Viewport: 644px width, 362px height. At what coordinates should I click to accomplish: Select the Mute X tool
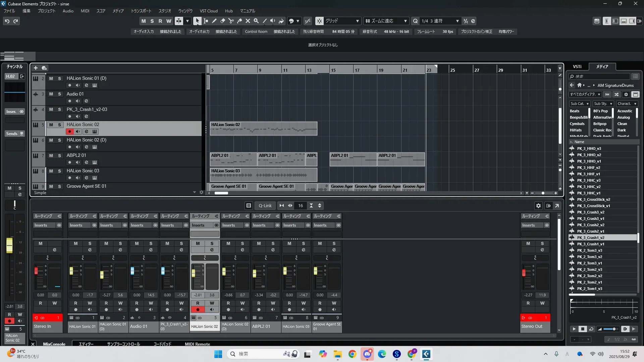click(248, 21)
